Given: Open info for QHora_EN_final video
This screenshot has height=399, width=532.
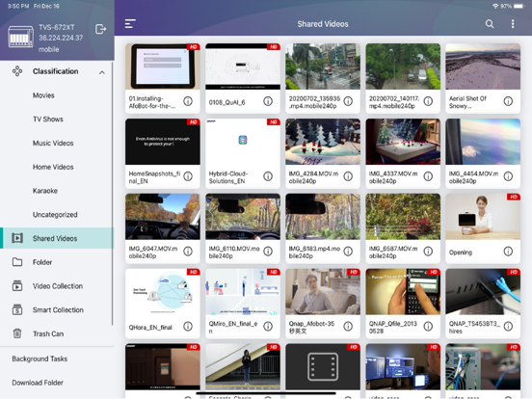Looking at the screenshot, I should pos(188,327).
